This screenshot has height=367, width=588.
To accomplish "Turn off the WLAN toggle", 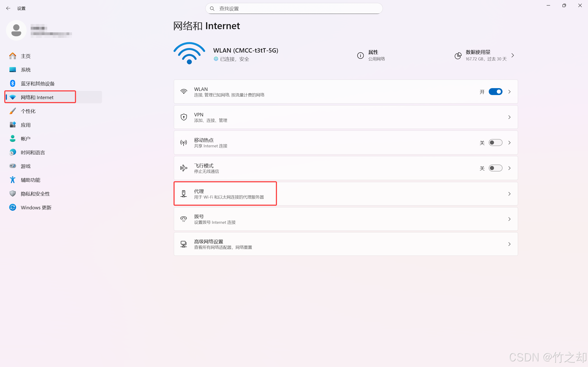I will (495, 92).
